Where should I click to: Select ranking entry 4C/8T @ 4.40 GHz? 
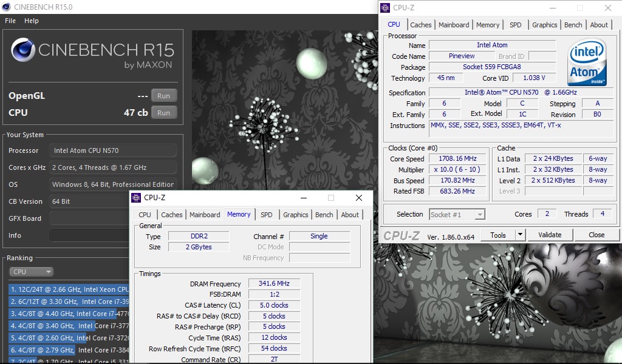(x=68, y=314)
